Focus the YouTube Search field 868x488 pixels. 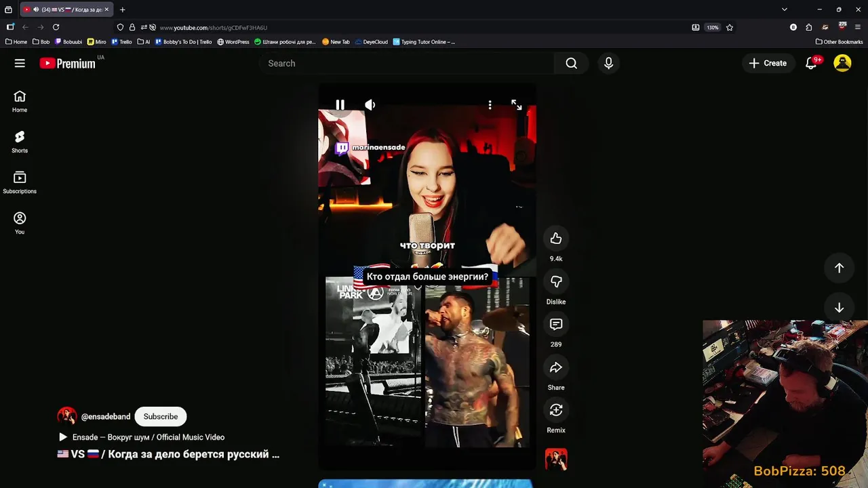[x=406, y=63]
